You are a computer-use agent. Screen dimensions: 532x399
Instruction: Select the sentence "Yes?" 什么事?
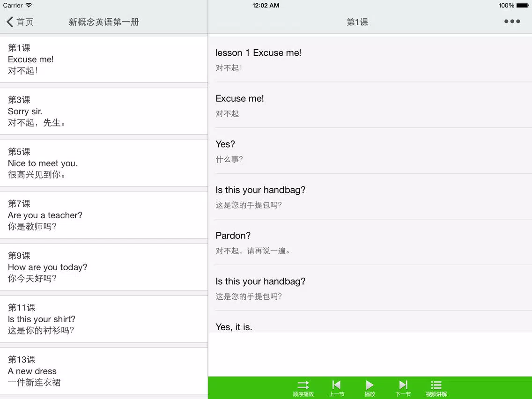(x=370, y=151)
